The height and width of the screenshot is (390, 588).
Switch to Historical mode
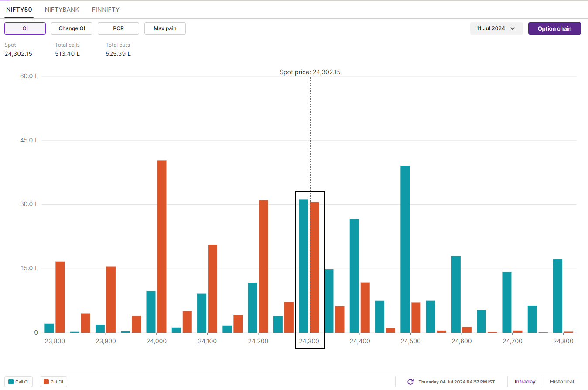[x=562, y=382]
